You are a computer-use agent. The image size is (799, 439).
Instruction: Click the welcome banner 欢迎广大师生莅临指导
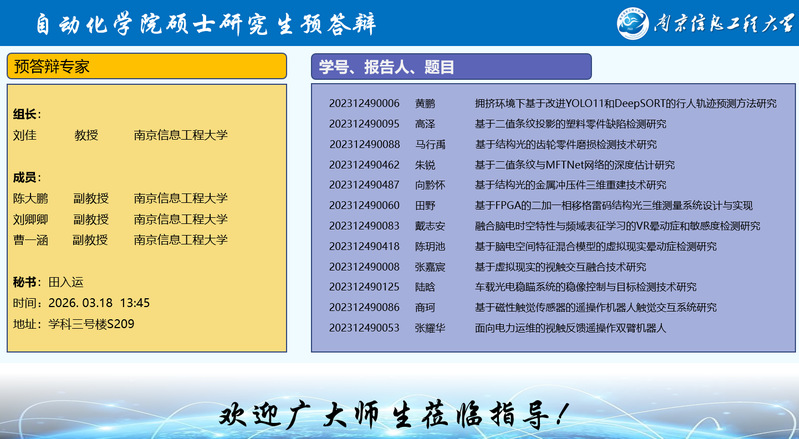(x=397, y=413)
